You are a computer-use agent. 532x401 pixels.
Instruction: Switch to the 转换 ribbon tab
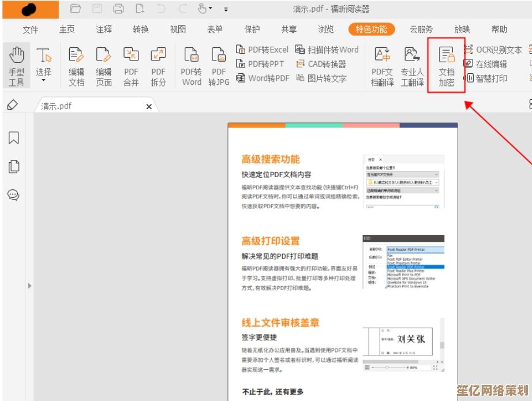click(141, 29)
